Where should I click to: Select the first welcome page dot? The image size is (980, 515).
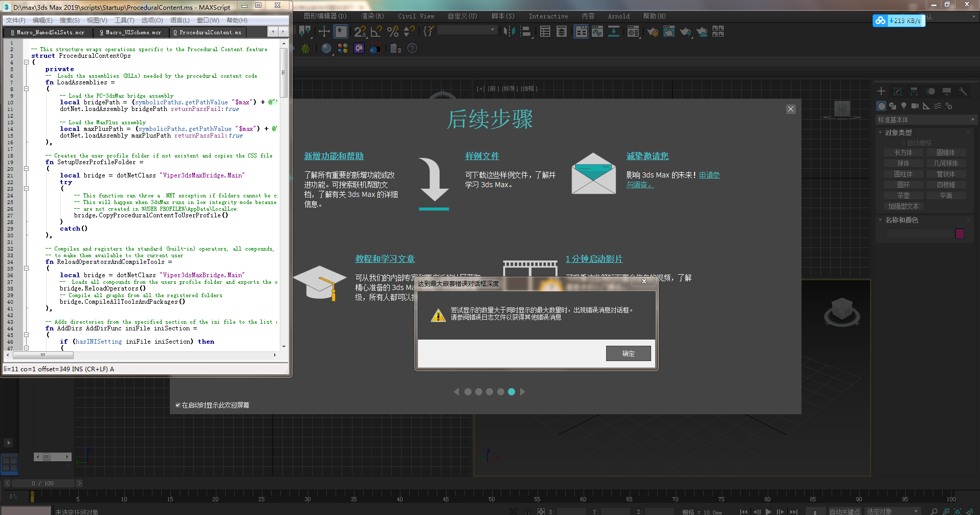coord(467,392)
